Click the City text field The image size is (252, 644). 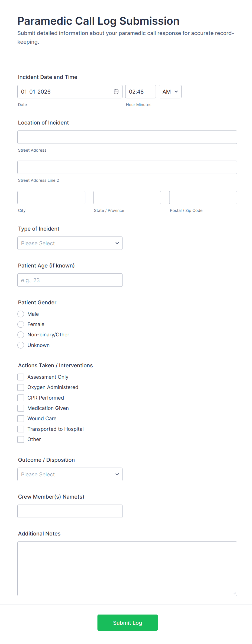click(51, 197)
